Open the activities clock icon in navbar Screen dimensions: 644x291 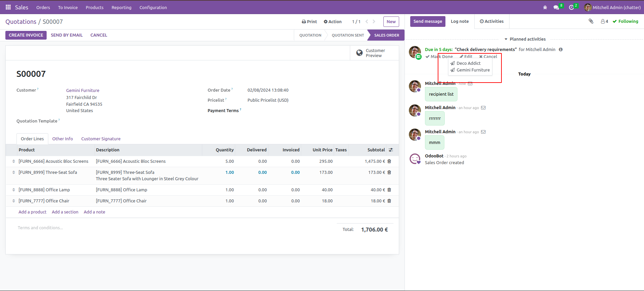[571, 7]
